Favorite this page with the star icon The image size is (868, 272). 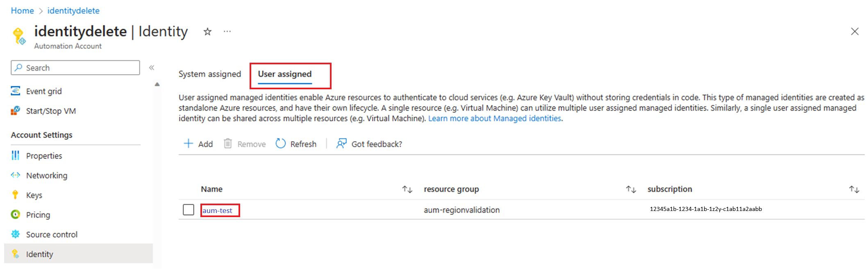(207, 32)
